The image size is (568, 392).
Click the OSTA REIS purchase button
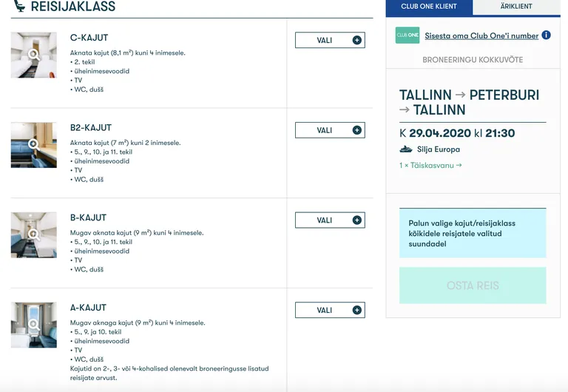[x=473, y=285]
